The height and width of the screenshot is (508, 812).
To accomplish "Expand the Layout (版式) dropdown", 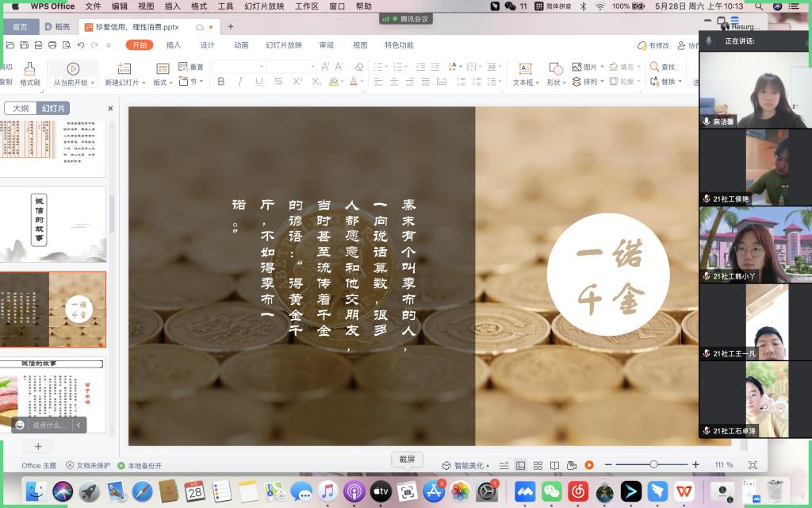I will (x=163, y=82).
